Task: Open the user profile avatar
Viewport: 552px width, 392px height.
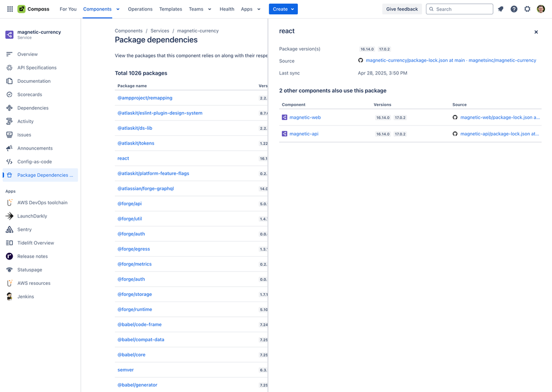Action: click(x=541, y=9)
